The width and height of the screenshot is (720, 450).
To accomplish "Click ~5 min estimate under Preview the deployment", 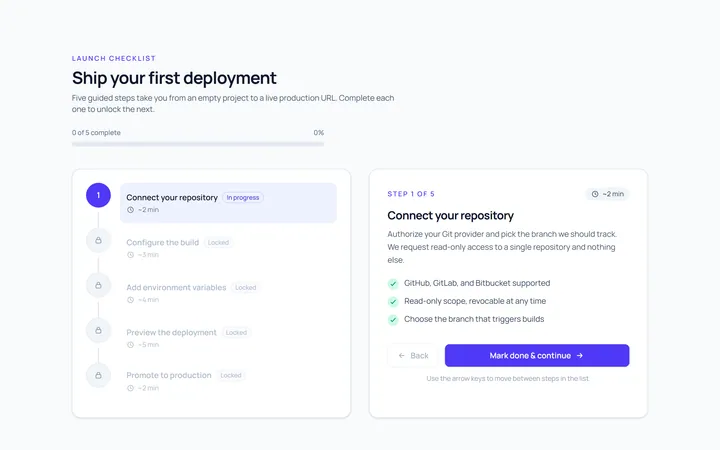I will 148,345.
